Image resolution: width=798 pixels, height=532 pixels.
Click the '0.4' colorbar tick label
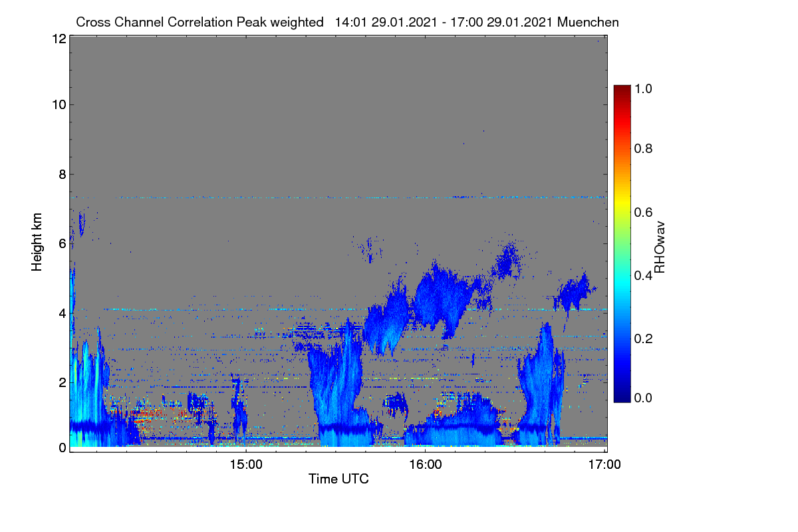644,275
